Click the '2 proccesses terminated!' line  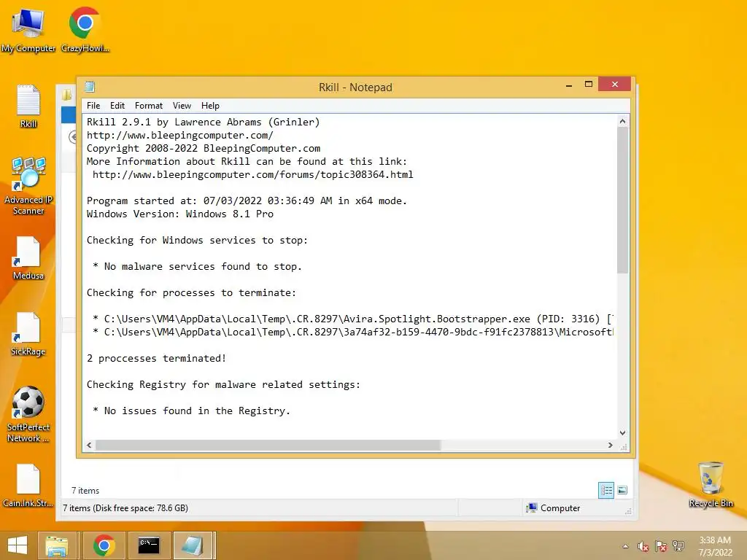[x=156, y=359]
